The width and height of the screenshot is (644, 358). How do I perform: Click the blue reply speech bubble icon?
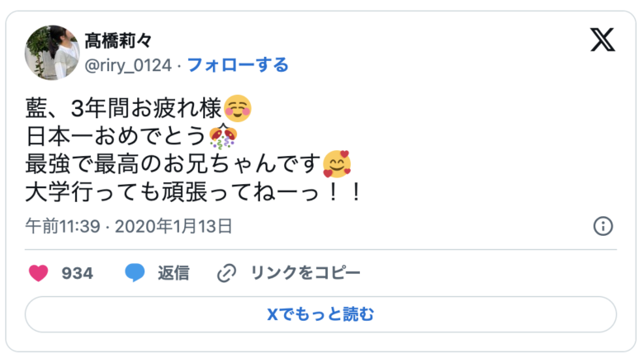[x=135, y=272]
